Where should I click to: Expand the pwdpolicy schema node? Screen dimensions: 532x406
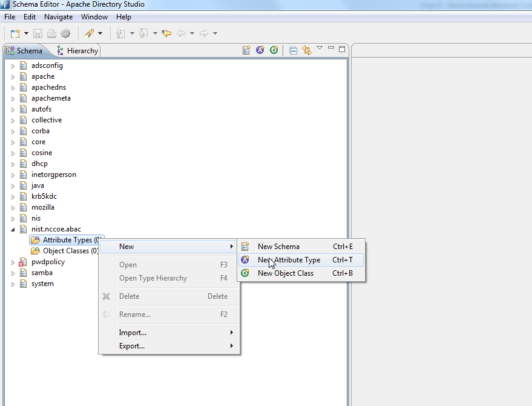13,262
